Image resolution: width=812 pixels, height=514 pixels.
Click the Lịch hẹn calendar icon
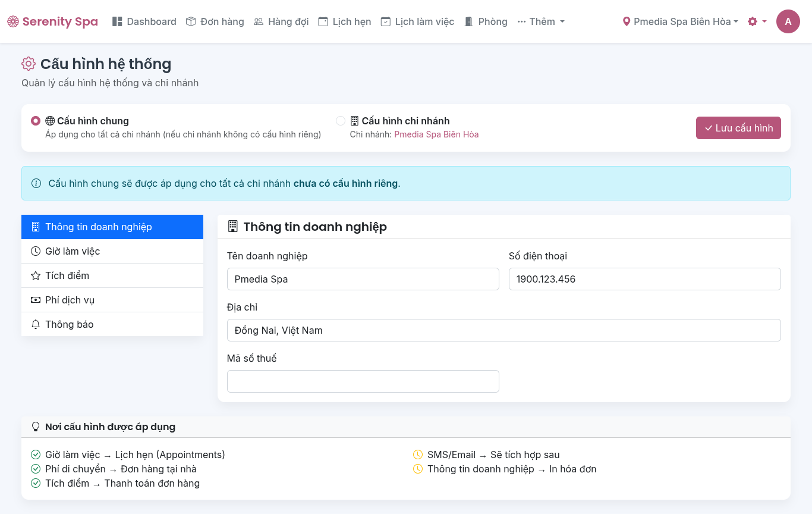click(323, 21)
